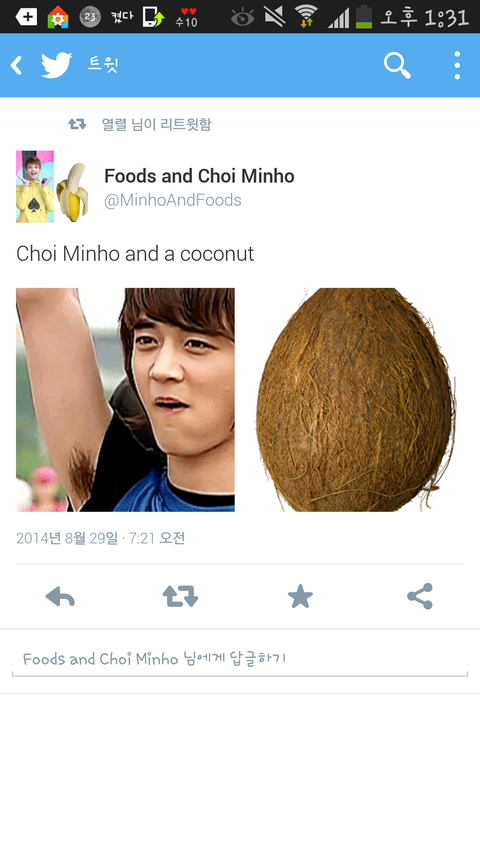
Task: Retweet using the retweet arrows icon
Action: 180,597
